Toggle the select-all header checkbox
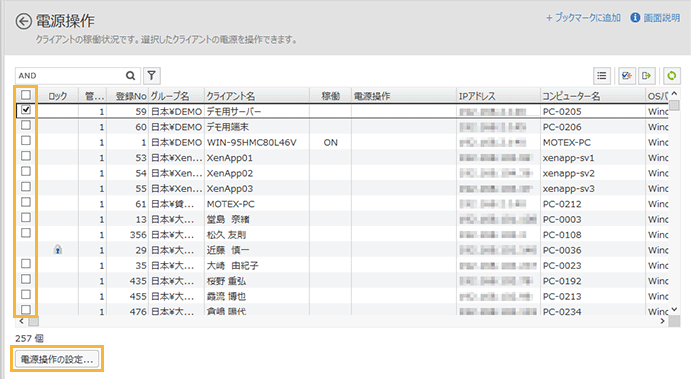 click(26, 95)
